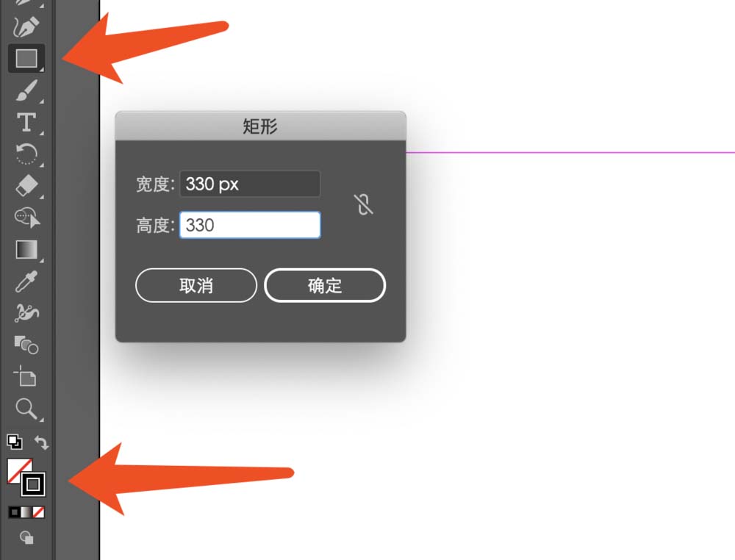Click the 取消 button
The height and width of the screenshot is (560, 735).
[196, 285]
